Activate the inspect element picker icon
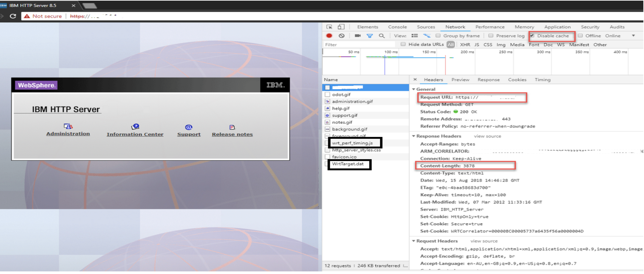Viewport: 644px width, 274px height. point(329,27)
